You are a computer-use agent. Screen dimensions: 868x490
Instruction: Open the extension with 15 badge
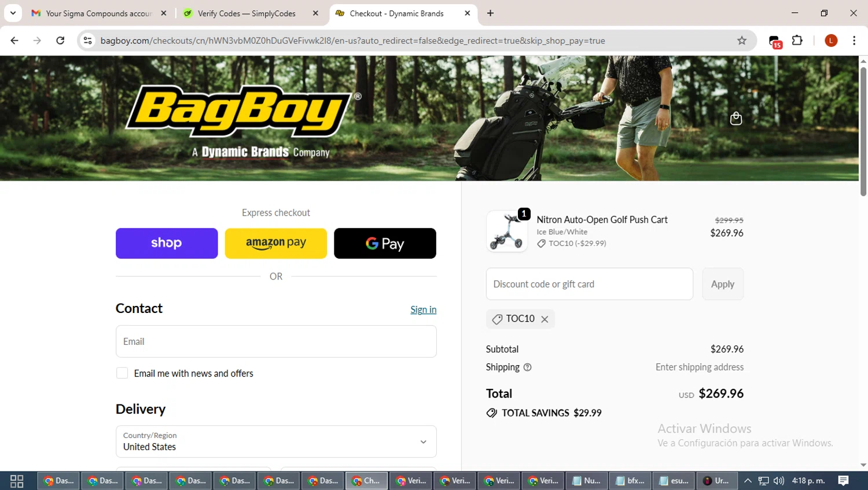pos(775,41)
